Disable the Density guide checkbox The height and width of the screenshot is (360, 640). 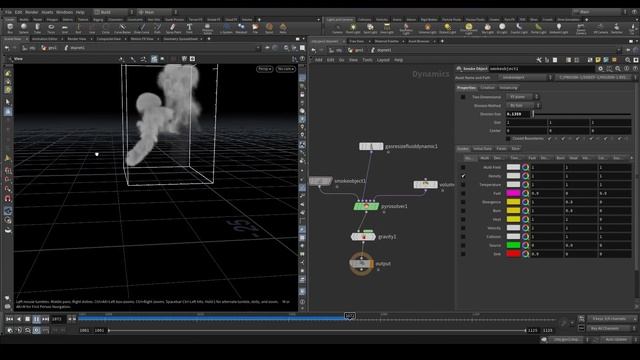(463, 176)
